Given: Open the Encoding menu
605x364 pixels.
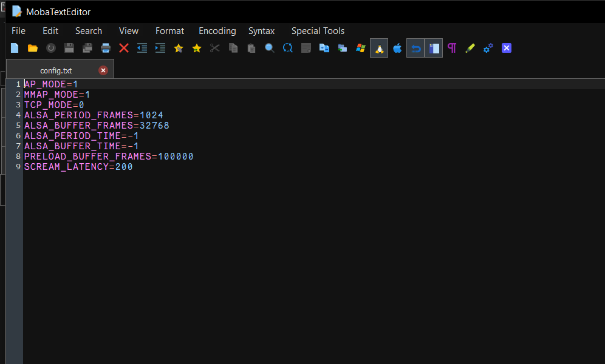Looking at the screenshot, I should (217, 31).
